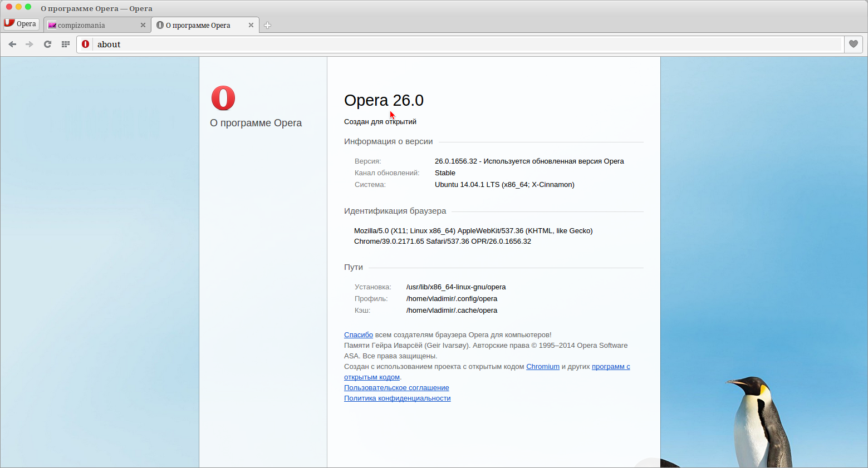Viewport: 868px width, 468px height.
Task: Open the Chromium project link
Action: (x=543, y=367)
